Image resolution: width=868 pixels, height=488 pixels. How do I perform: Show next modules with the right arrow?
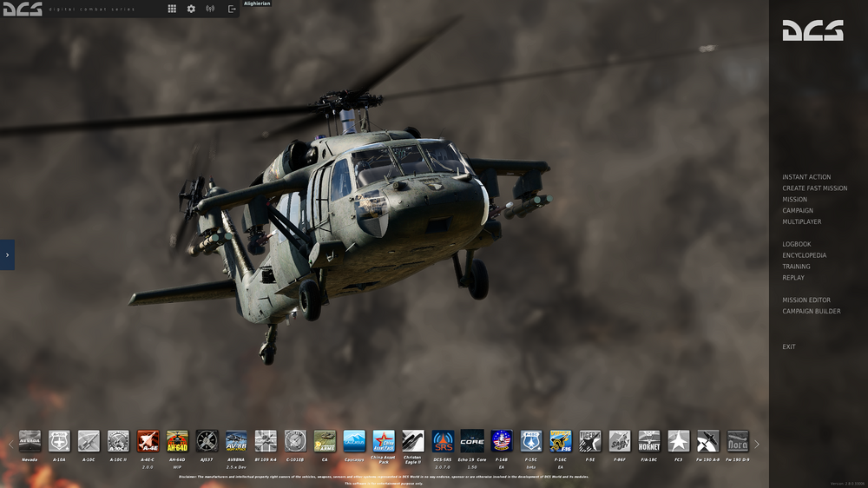pyautogui.click(x=757, y=445)
